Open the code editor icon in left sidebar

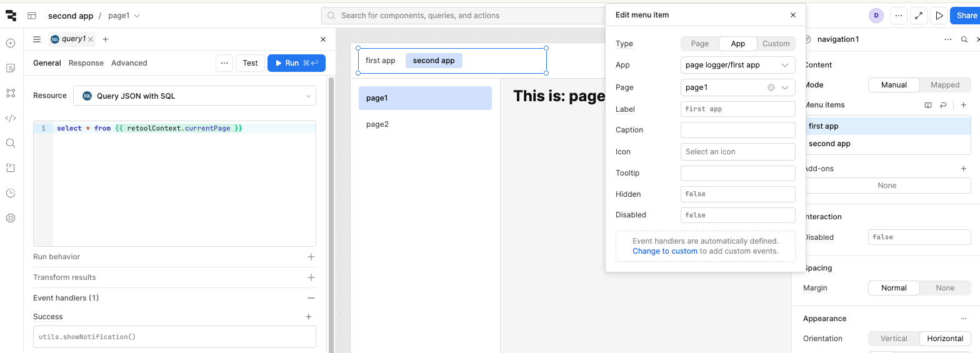[11, 118]
